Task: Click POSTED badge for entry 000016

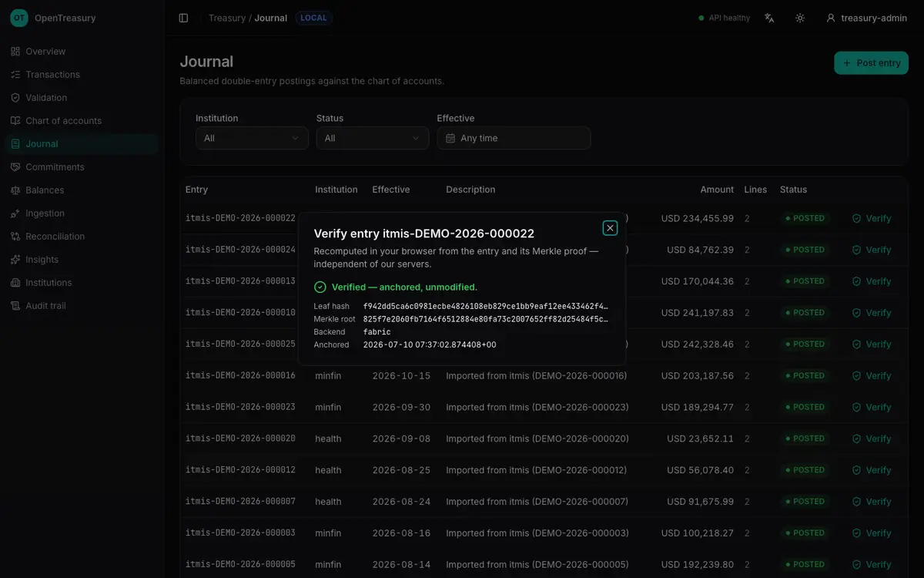Action: tap(805, 376)
